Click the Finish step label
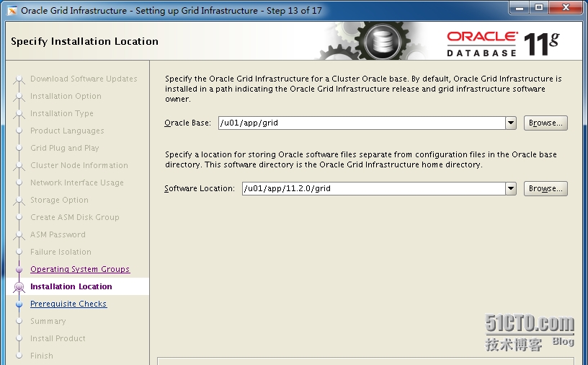The height and width of the screenshot is (365, 588). (x=42, y=356)
